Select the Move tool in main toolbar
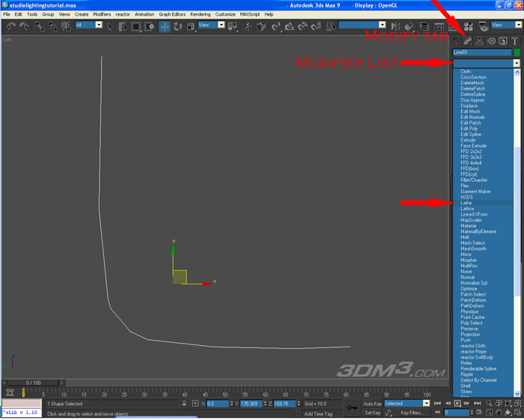The image size is (524, 420). [x=165, y=26]
